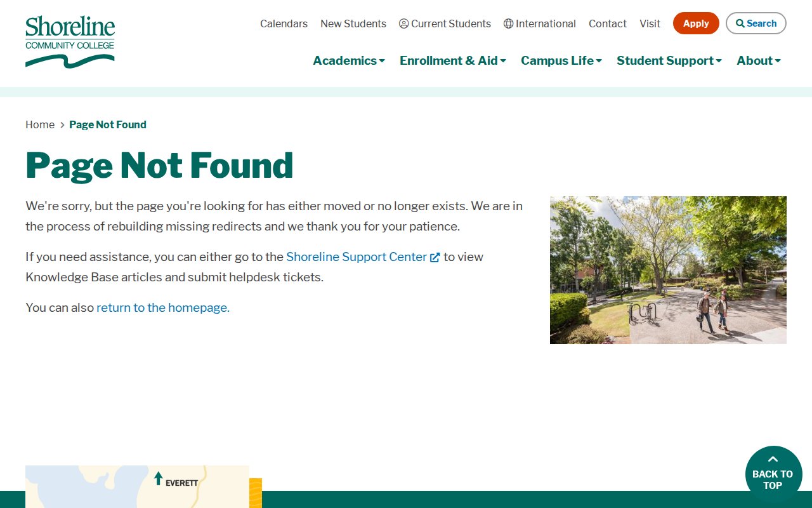Click the user icon beside Current Students
812x508 pixels.
(x=403, y=23)
